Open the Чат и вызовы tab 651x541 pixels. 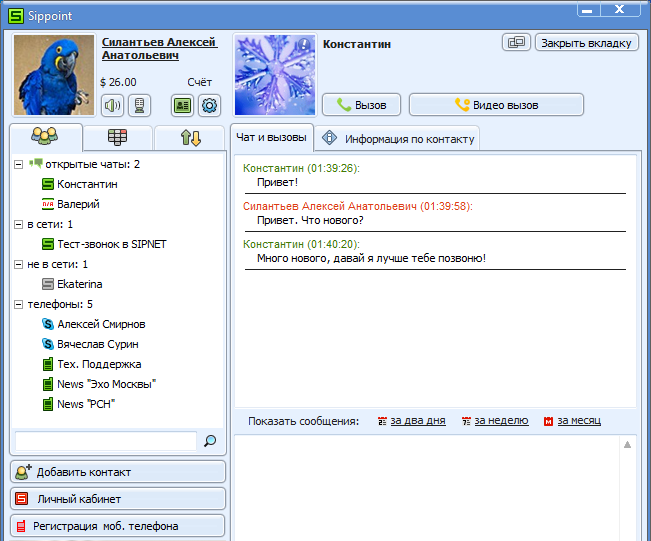(272, 137)
